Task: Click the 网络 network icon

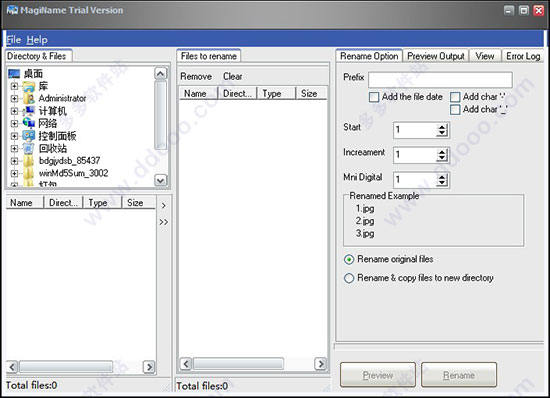Action: 29,123
